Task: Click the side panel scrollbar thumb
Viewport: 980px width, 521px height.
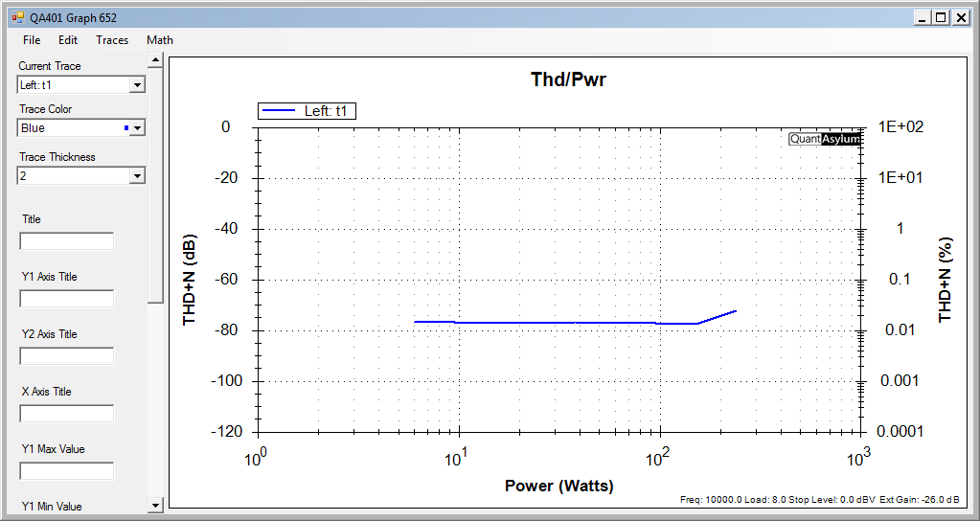Action: tap(155, 186)
